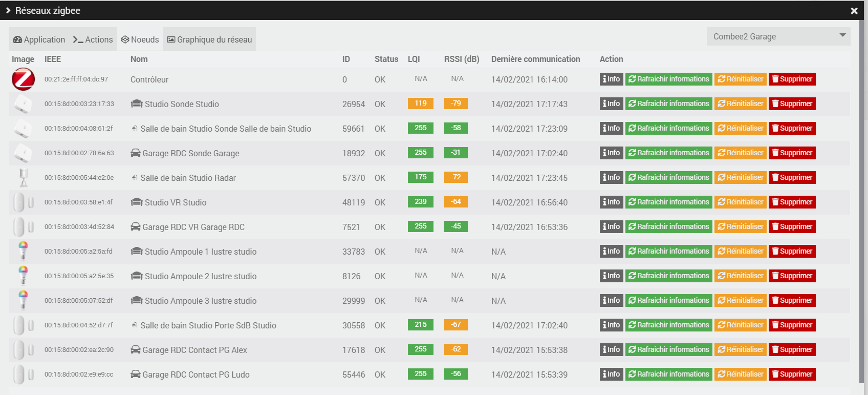Click the Garage RDC Contact PG Alex image
This screenshot has width=868, height=395.
23,350
